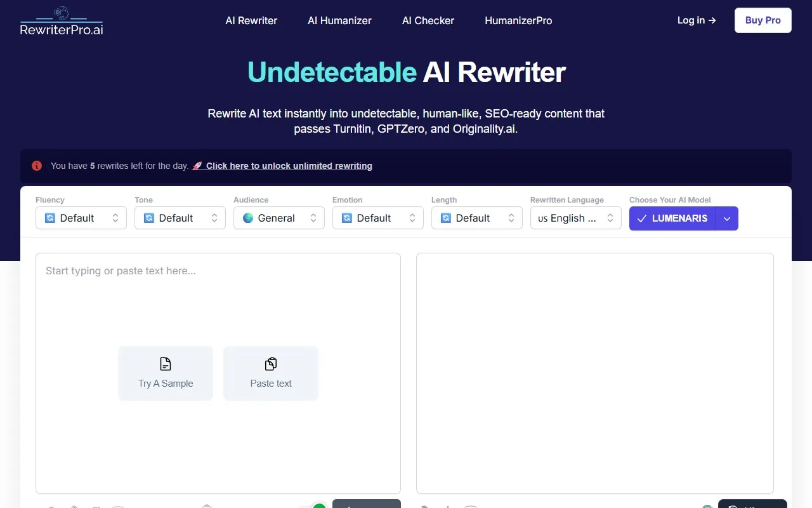Click the blue icon inside the Length selector
Image resolution: width=812 pixels, height=508 pixels.
pyautogui.click(x=446, y=218)
